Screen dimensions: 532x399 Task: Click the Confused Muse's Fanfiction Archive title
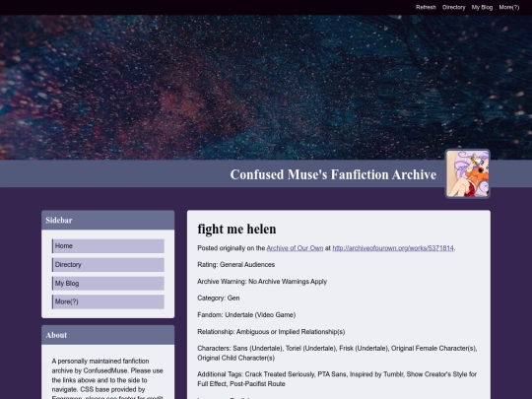[333, 174]
